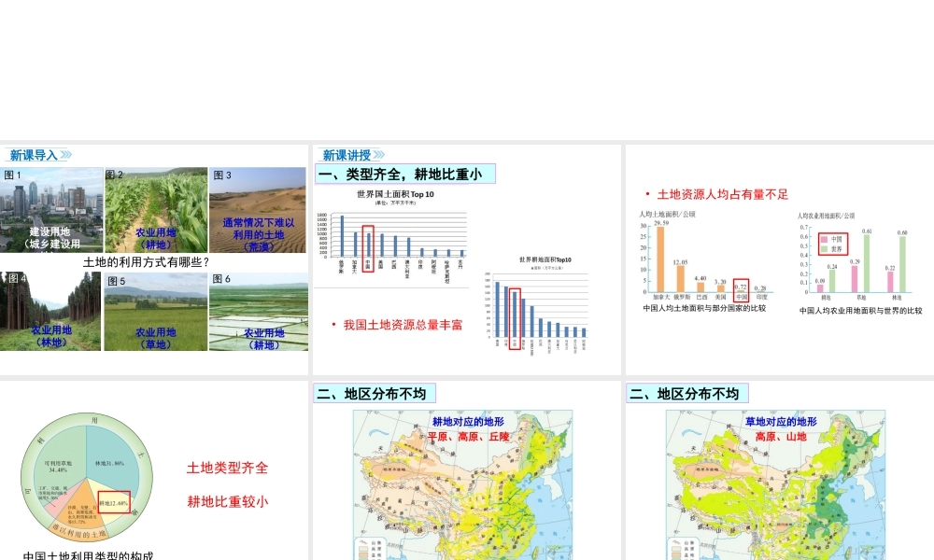934x560 pixels.
Task: Open the China map for 草地对应的地形
Action: pyautogui.click(x=775, y=484)
